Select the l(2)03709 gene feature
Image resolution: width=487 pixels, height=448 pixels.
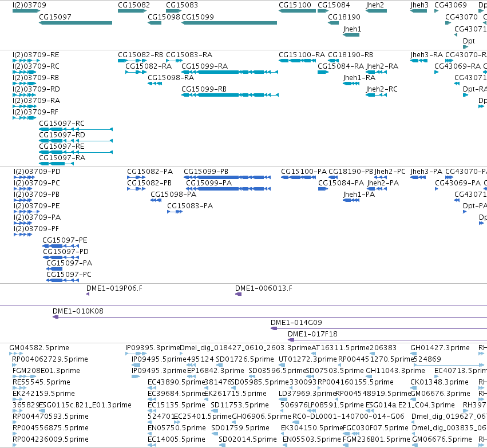[26, 11]
